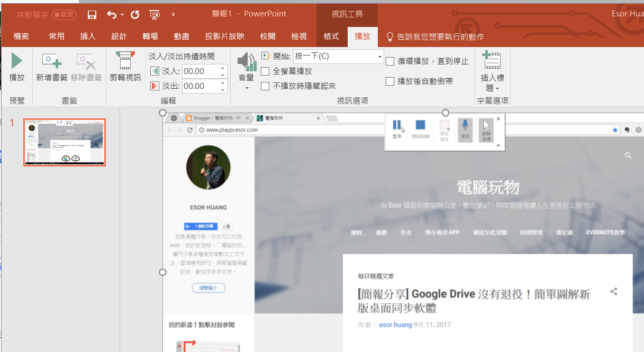644x352 pixels.
Task: Switch to the 檢視 ribbon tab
Action: 299,36
